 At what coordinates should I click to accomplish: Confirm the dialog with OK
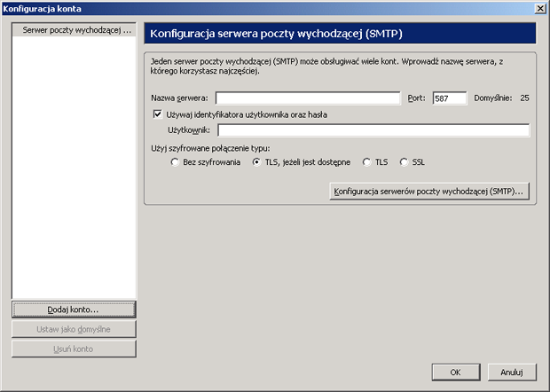pos(454,372)
